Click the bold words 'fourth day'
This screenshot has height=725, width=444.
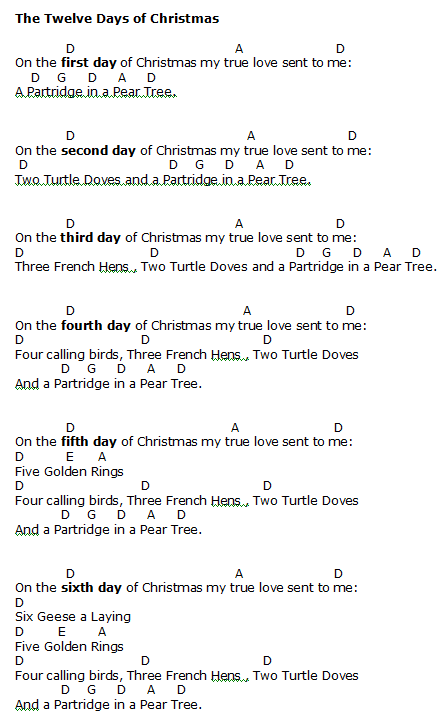96,326
